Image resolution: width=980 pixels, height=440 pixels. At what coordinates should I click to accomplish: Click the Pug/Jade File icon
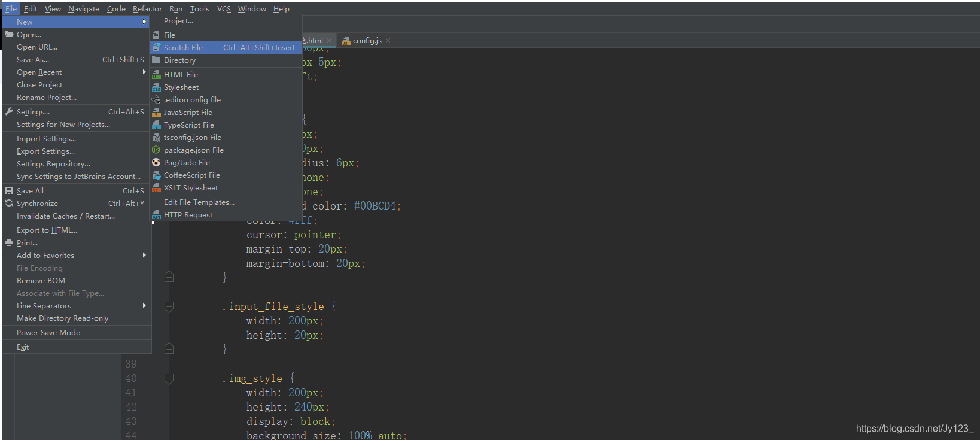(x=156, y=162)
